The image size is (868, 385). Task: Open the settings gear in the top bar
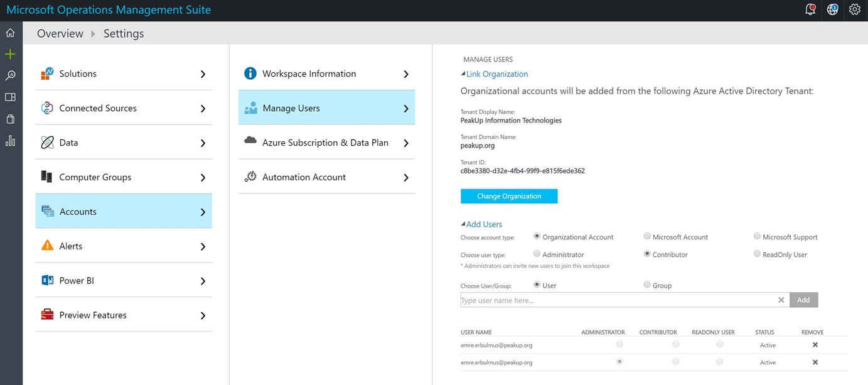coord(854,10)
